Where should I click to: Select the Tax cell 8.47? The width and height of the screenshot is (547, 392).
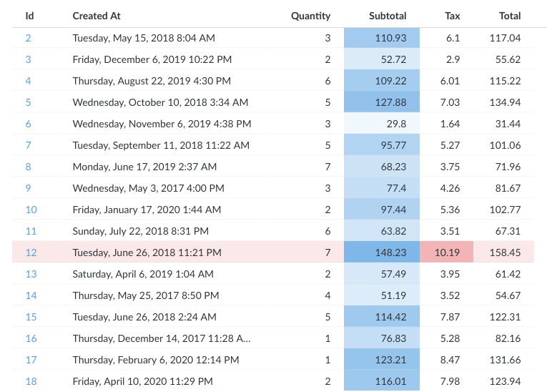(x=446, y=360)
